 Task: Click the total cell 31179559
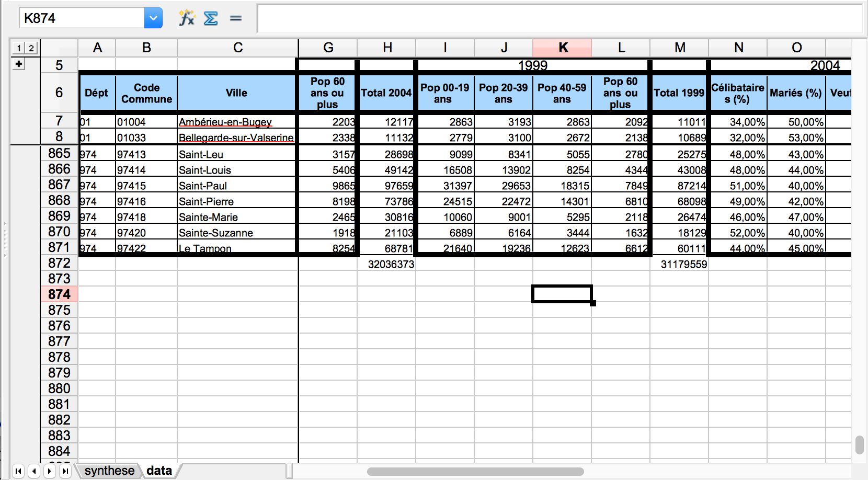click(x=680, y=264)
